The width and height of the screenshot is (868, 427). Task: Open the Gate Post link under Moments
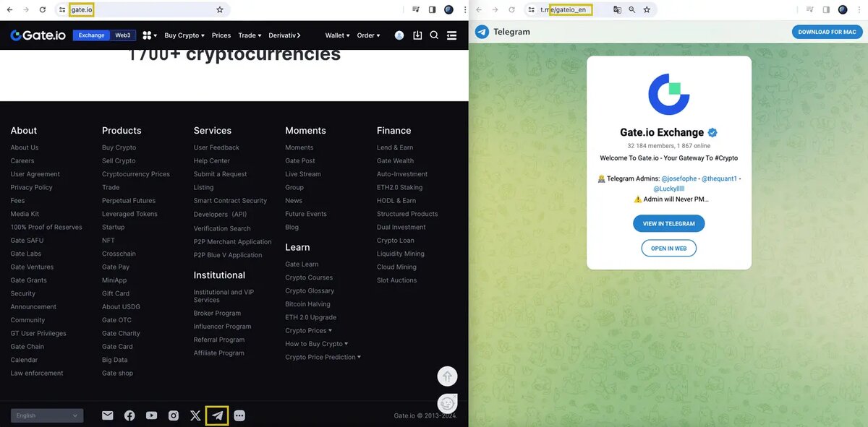coord(300,160)
